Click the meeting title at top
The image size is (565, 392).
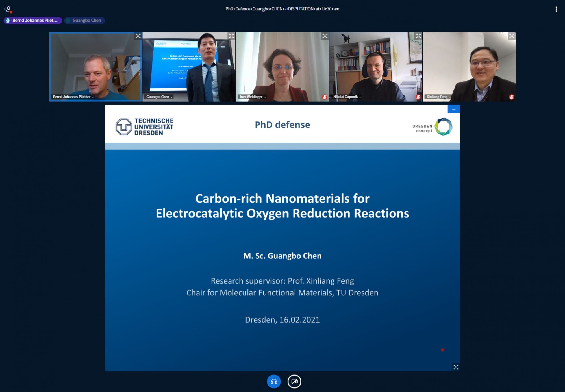[282, 9]
